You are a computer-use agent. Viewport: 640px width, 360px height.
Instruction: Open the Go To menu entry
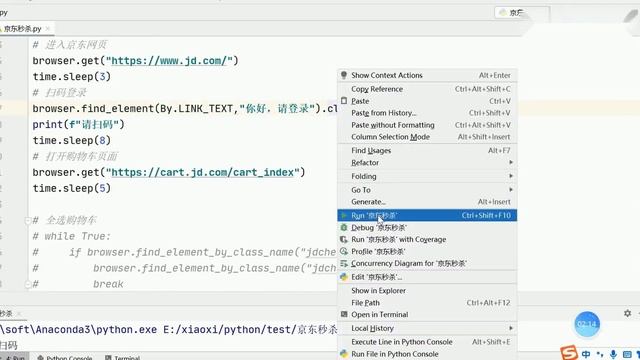[x=427, y=190]
